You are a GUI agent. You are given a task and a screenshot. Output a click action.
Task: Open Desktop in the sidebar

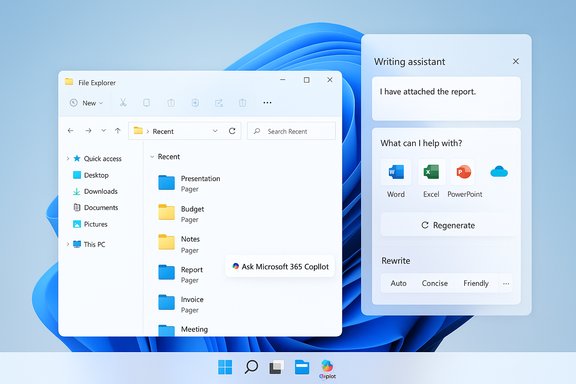(x=91, y=175)
